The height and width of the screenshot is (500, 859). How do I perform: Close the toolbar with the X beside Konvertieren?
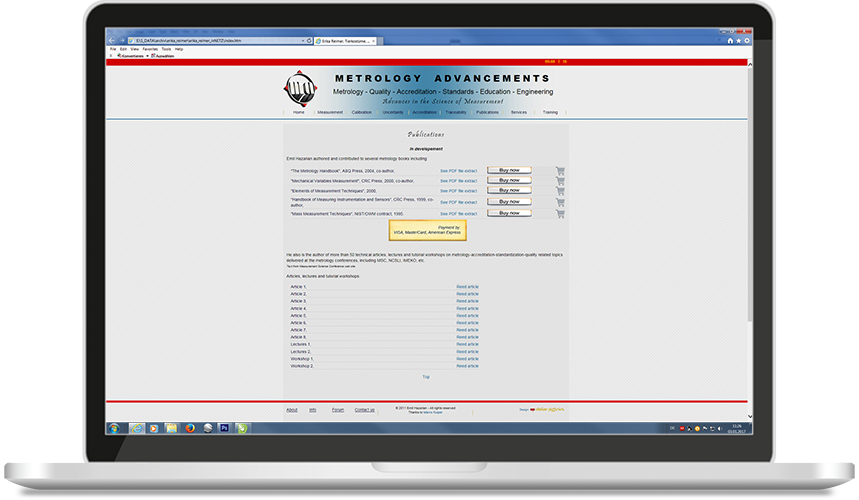point(111,56)
